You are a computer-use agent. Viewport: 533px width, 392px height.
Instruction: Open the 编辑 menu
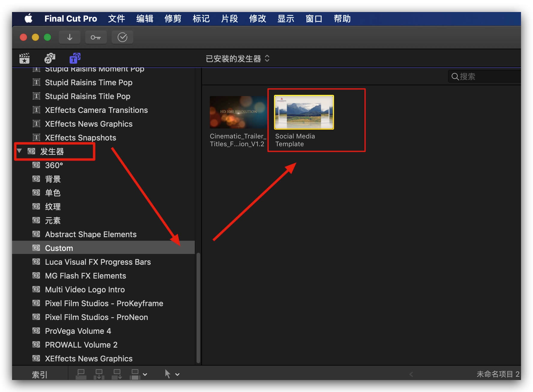point(145,19)
